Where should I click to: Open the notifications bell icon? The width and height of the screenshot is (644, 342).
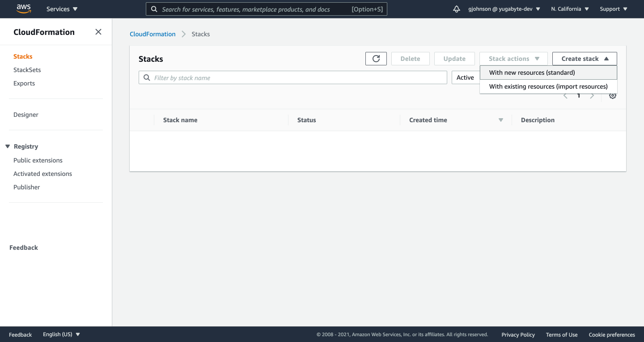click(456, 9)
